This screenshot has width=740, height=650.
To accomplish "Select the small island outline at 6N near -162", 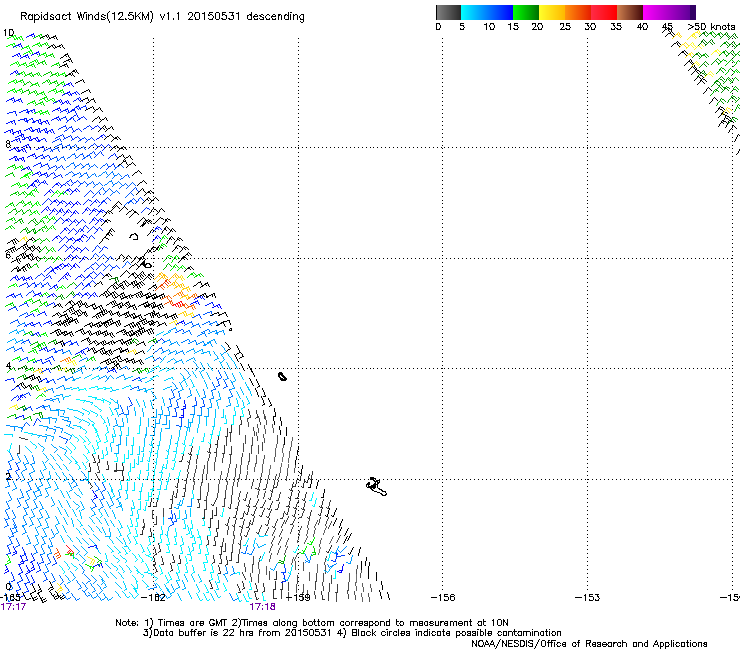I will pyautogui.click(x=146, y=265).
